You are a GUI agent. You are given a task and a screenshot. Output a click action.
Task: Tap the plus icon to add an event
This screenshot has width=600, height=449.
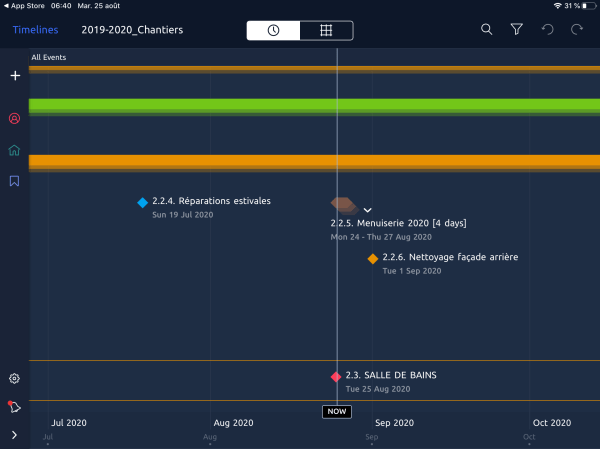pyautogui.click(x=14, y=76)
